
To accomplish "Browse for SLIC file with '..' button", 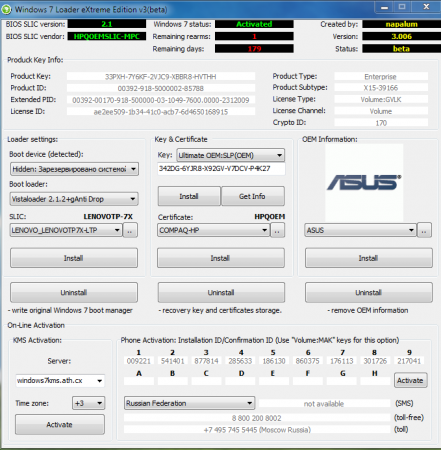I will [x=130, y=230].
